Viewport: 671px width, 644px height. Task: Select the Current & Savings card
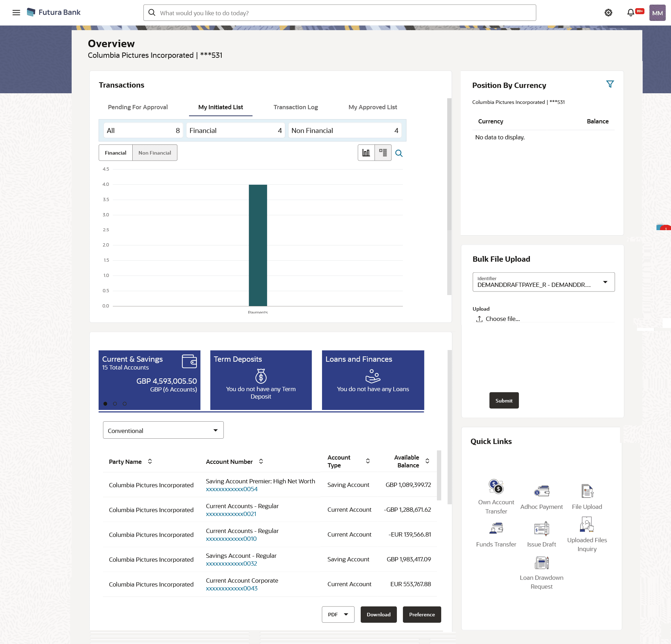point(149,380)
